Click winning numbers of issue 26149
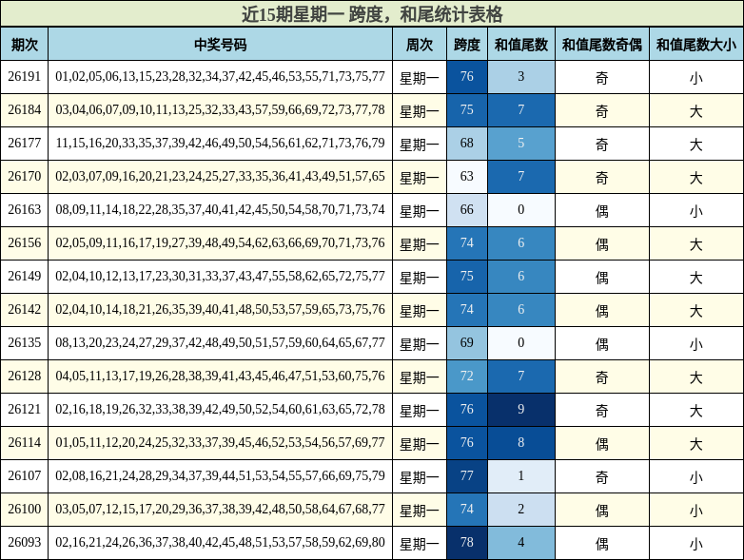 pyautogui.click(x=220, y=276)
